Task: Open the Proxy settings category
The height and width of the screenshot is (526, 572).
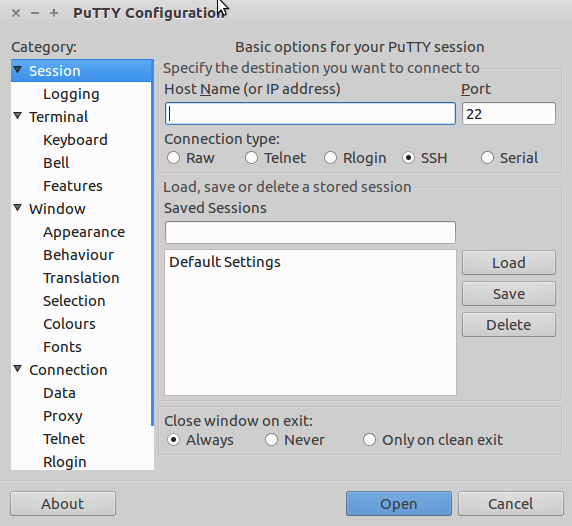Action: [x=63, y=416]
